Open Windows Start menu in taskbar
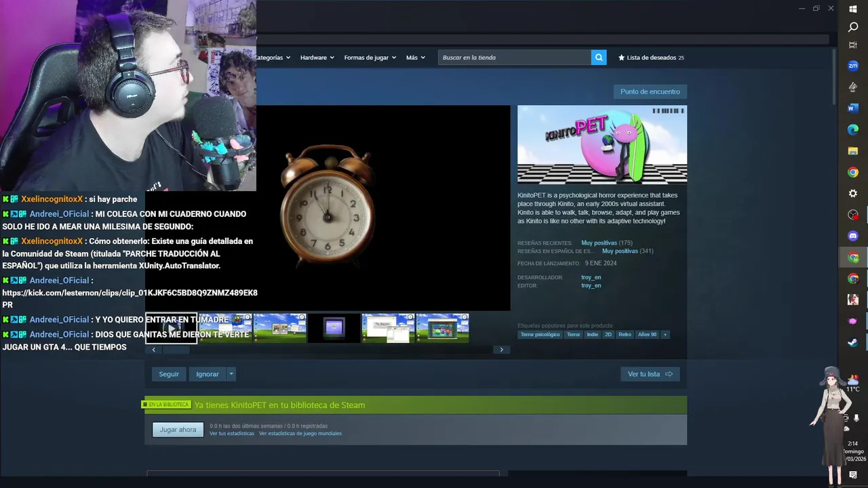 point(853,9)
